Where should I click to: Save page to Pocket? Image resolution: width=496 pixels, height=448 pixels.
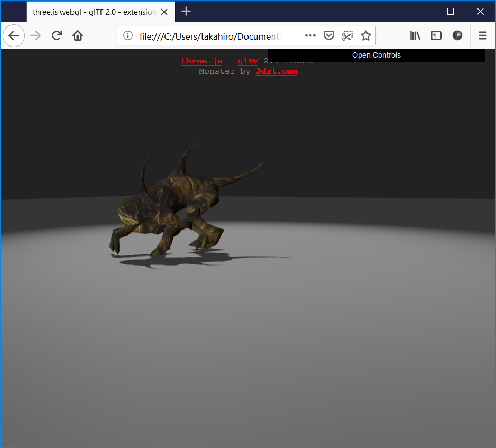tap(329, 36)
